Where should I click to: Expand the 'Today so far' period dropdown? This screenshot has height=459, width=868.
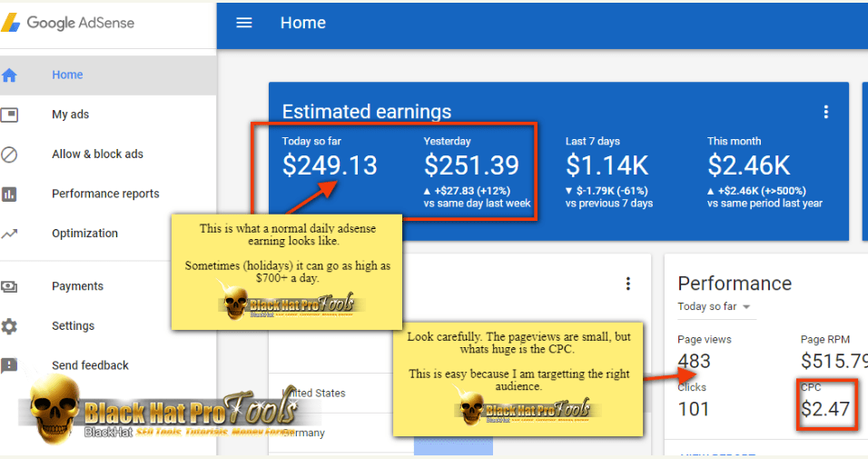coord(715,307)
